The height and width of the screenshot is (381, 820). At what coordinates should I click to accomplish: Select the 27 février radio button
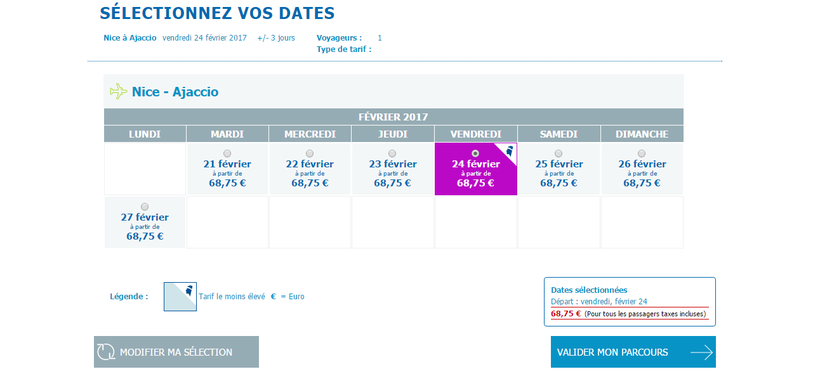click(x=145, y=207)
